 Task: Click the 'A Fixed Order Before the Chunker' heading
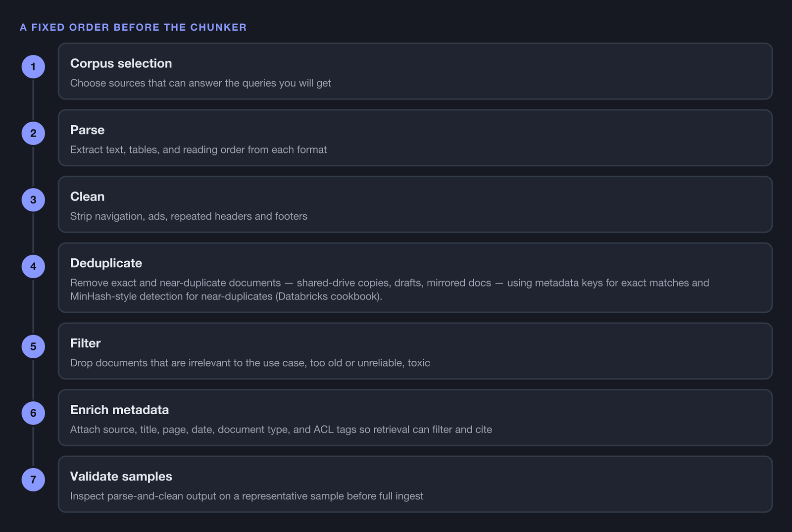(x=133, y=27)
